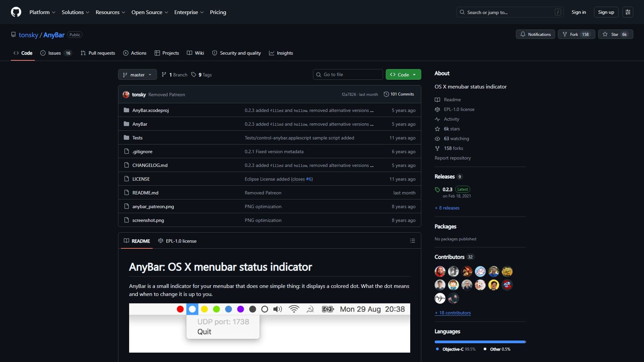Click the Sign up button

pos(606,12)
